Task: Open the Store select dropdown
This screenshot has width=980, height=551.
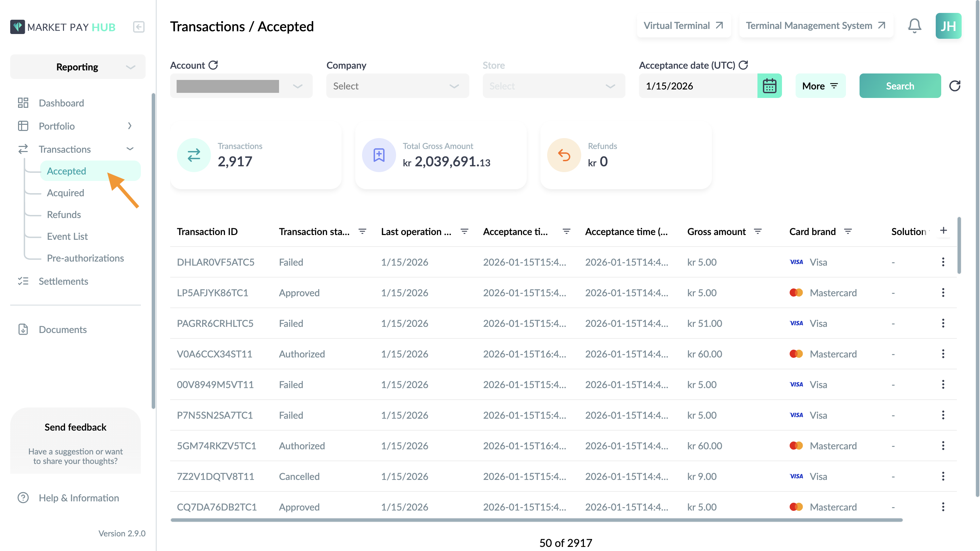Action: pyautogui.click(x=554, y=86)
